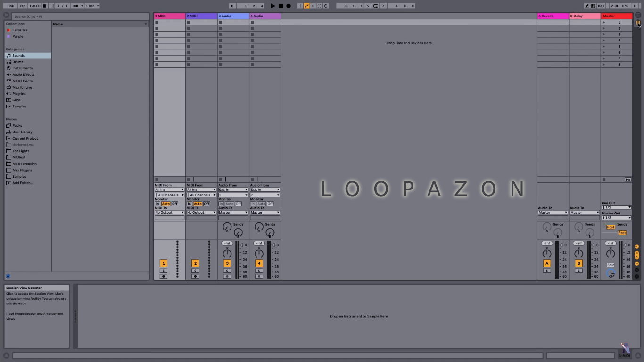Set track 1 MIDI monitor to In
The height and width of the screenshot is (362, 644).
tap(157, 204)
